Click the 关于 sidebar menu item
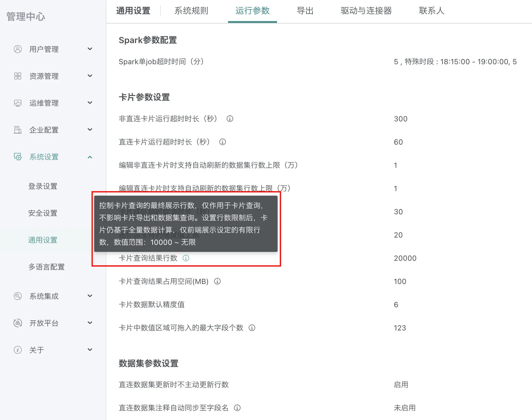 coord(37,350)
